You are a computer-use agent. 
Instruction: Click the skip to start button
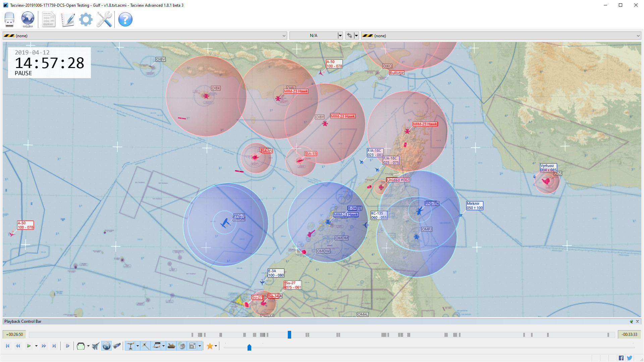point(7,346)
